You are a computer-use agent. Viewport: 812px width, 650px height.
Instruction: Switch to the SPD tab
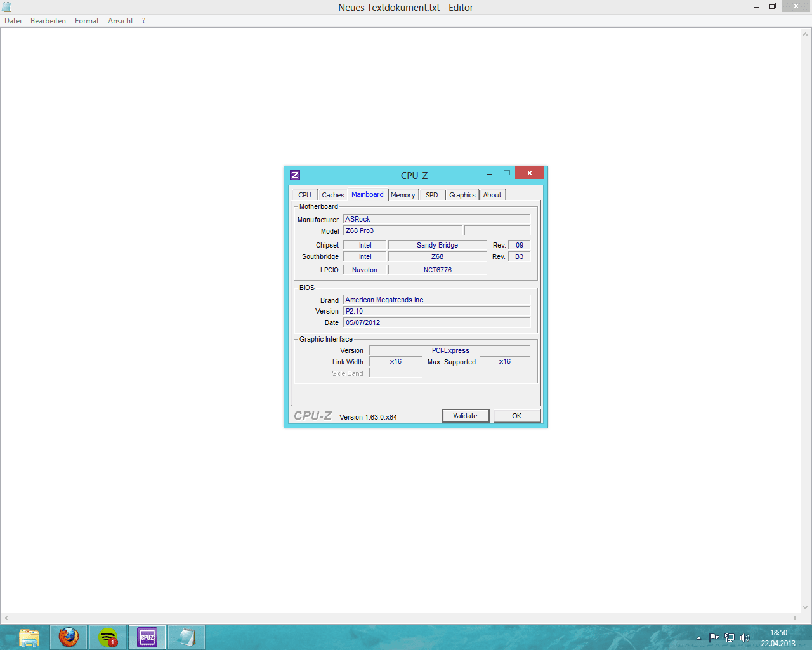432,195
